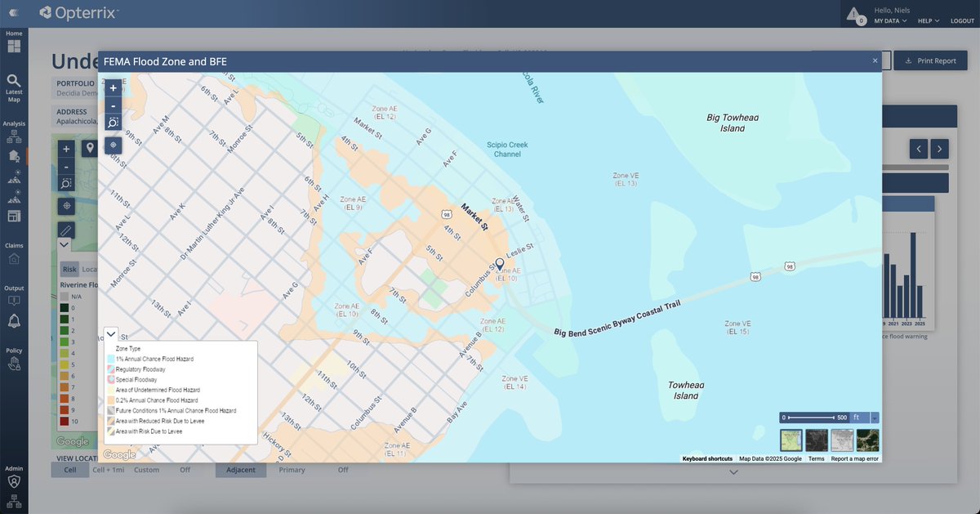The image size is (980, 514).
Task: Click the 0.2% Annual Chance Flood Hazard swatch
Action: (x=111, y=400)
